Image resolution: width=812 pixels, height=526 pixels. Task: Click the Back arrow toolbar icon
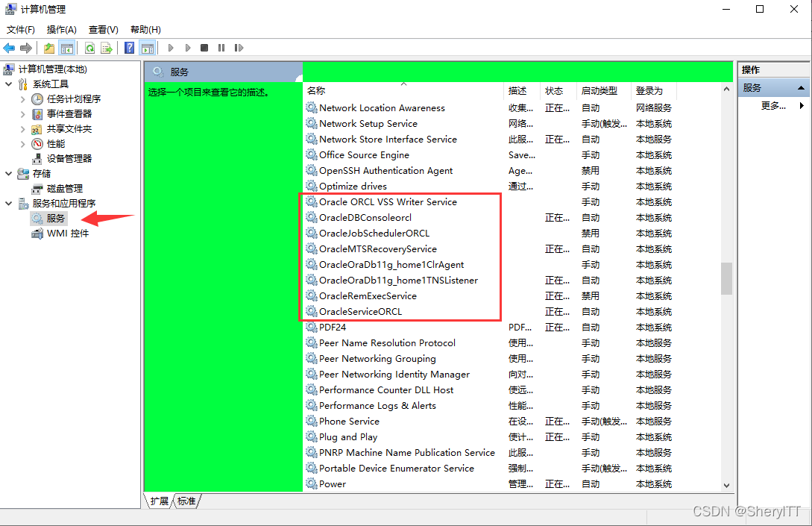(x=10, y=48)
